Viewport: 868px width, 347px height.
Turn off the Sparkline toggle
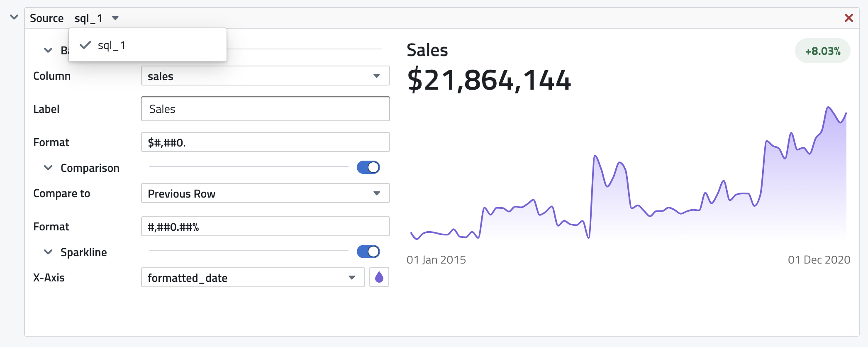click(368, 252)
